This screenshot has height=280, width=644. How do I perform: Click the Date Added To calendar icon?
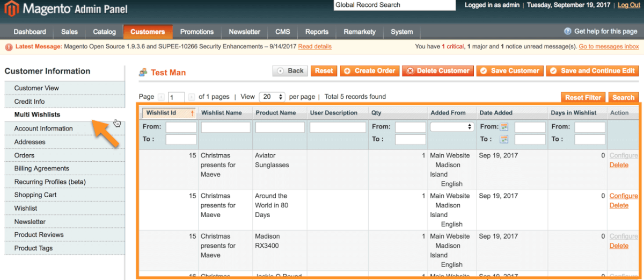coord(504,140)
